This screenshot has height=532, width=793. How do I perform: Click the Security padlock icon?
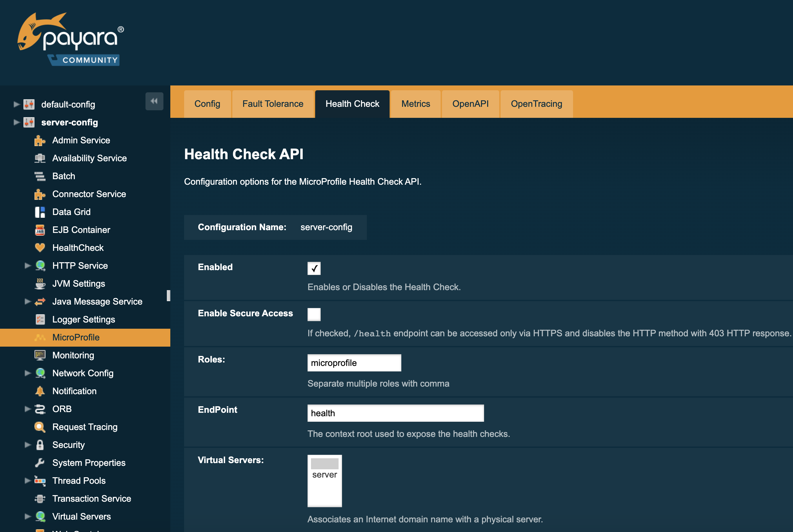point(40,445)
